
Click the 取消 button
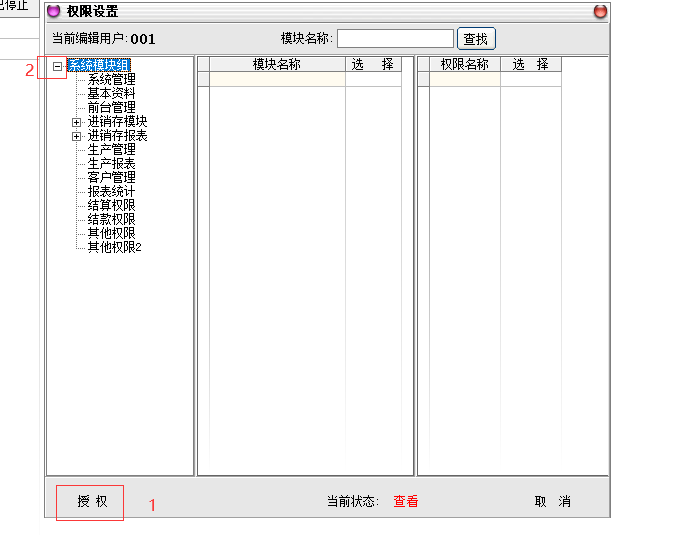click(552, 502)
